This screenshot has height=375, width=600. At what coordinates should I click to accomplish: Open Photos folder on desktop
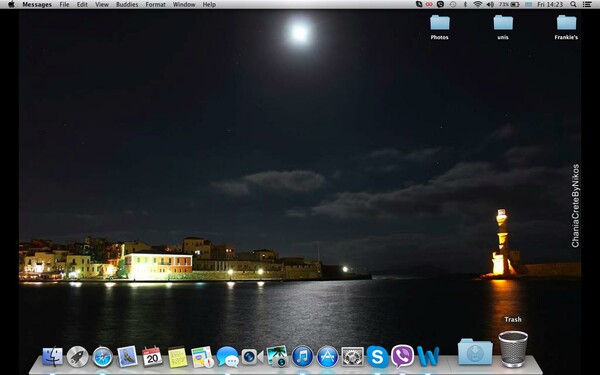(x=440, y=27)
